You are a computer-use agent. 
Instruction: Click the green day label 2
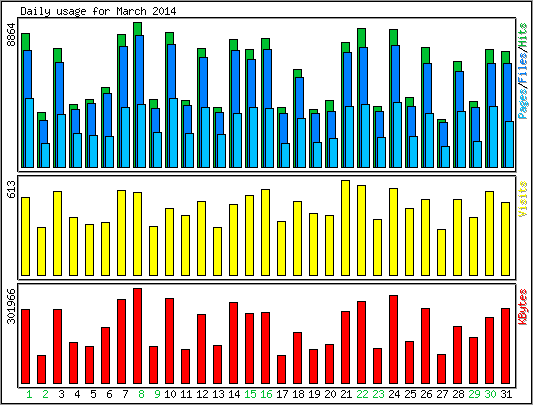pyautogui.click(x=45, y=394)
